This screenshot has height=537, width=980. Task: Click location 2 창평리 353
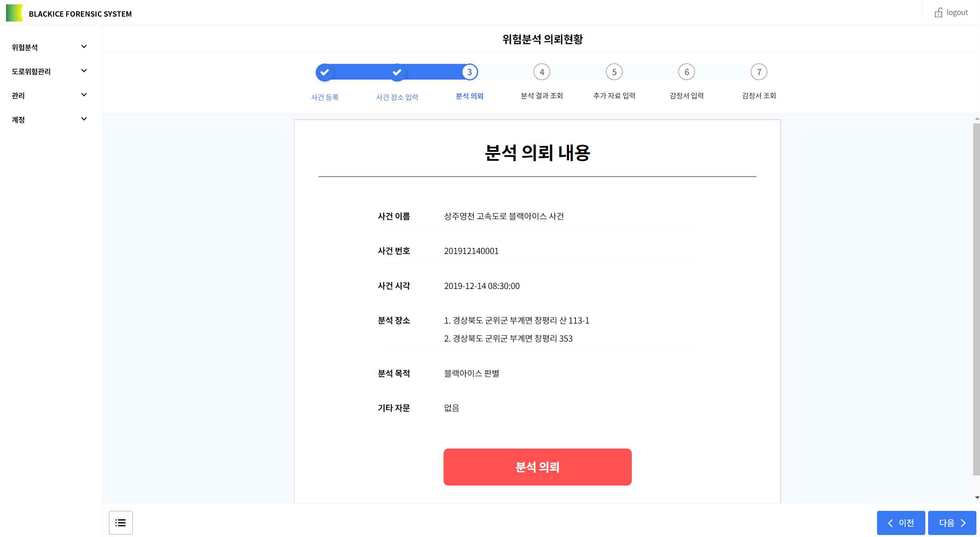[508, 338]
